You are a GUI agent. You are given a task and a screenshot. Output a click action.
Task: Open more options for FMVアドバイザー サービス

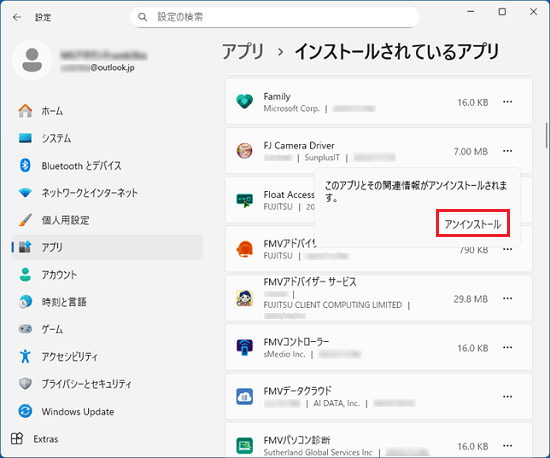pyautogui.click(x=508, y=298)
